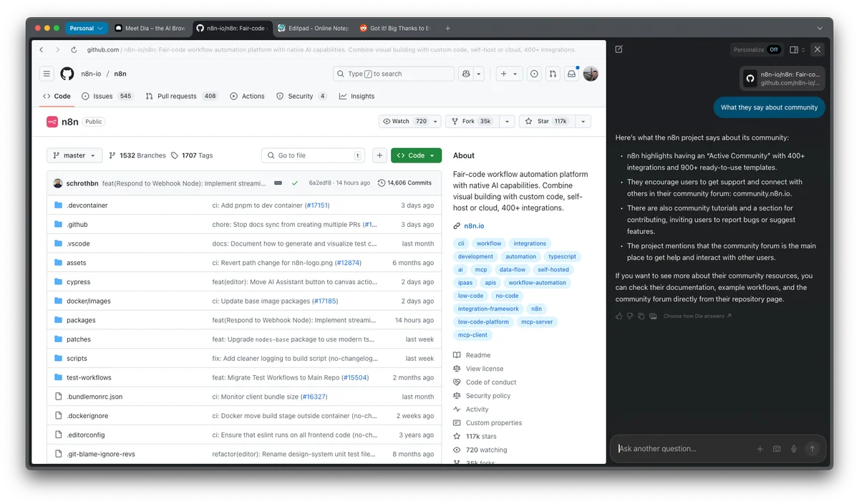Go forward with the browser forward arrow
The height and width of the screenshot is (504, 859).
(x=57, y=50)
